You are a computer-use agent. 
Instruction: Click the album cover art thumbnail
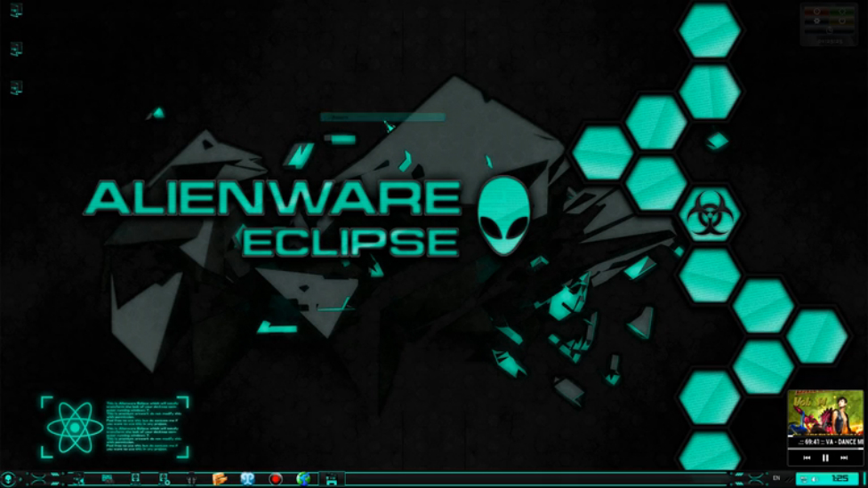coord(825,412)
